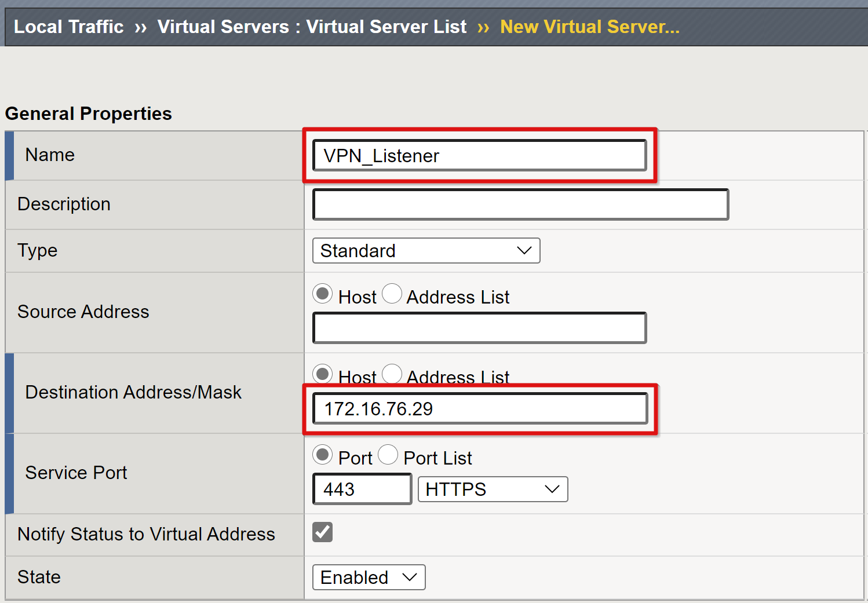Select the Port List radio button

point(388,455)
